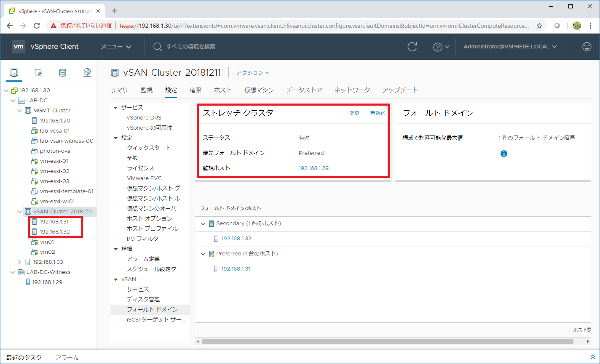Viewport: 600px width, 364px height.
Task: Select the photon-ova VM
Action: (x=55, y=151)
